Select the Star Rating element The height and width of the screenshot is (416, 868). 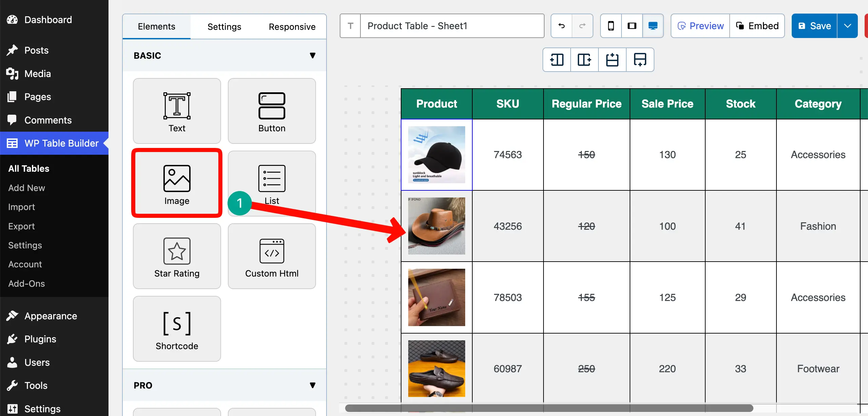tap(177, 256)
